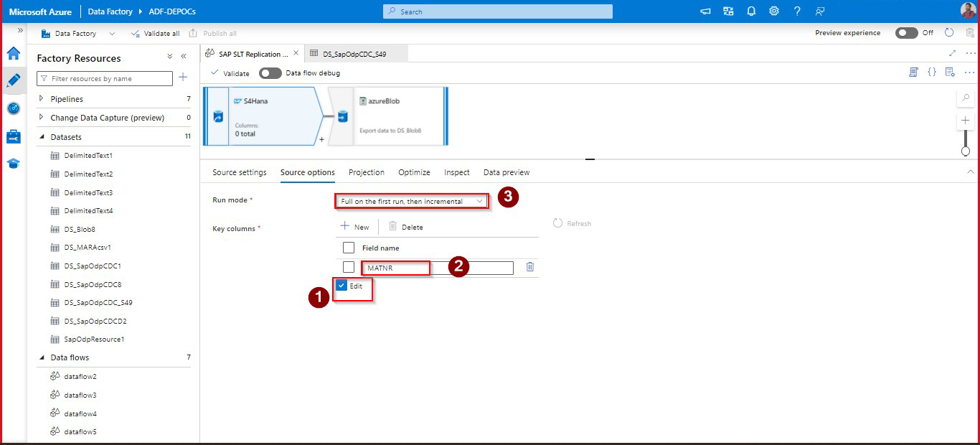The image size is (980, 445).
Task: Click the notifications bell icon
Action: coord(751,11)
